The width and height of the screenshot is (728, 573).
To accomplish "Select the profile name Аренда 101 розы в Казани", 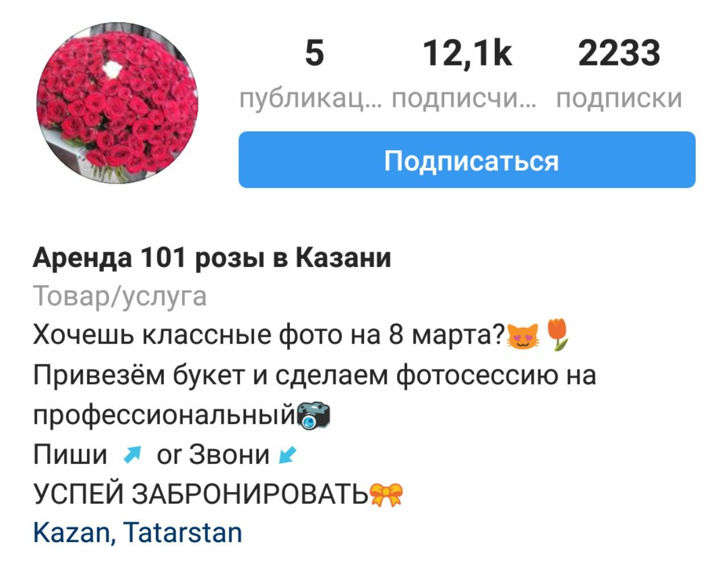I will click(x=212, y=258).
